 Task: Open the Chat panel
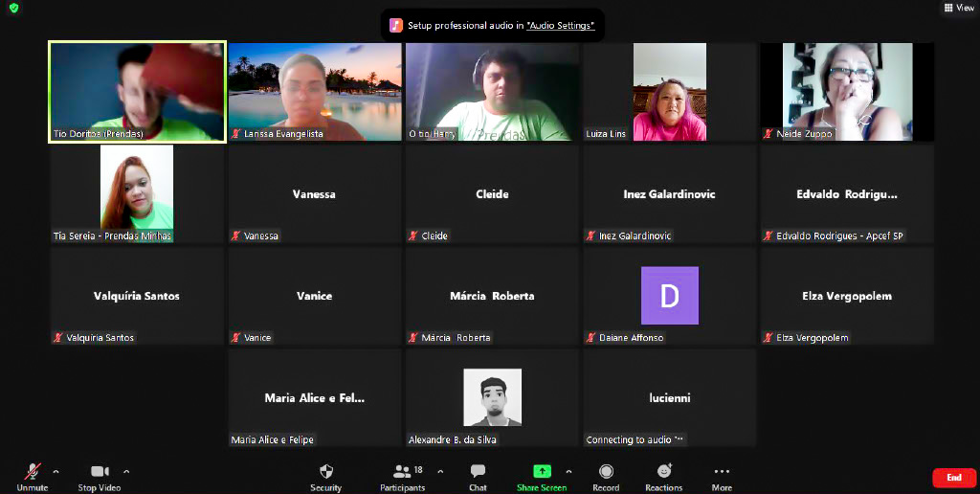pos(478,472)
